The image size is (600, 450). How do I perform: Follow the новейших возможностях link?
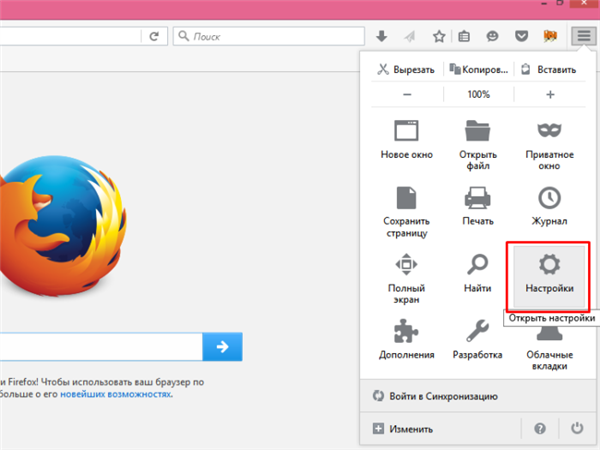click(116, 394)
